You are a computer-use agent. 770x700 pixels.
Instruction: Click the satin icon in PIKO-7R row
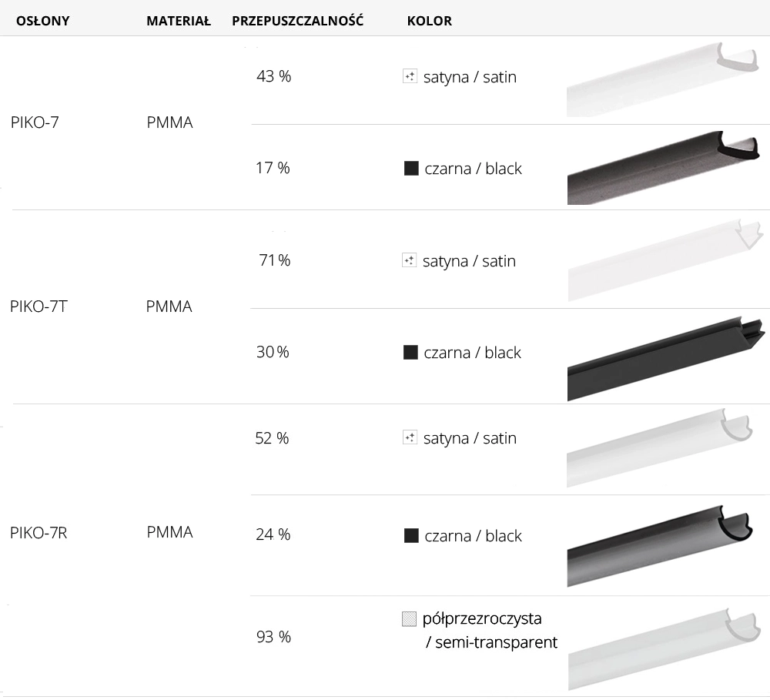pos(410,437)
